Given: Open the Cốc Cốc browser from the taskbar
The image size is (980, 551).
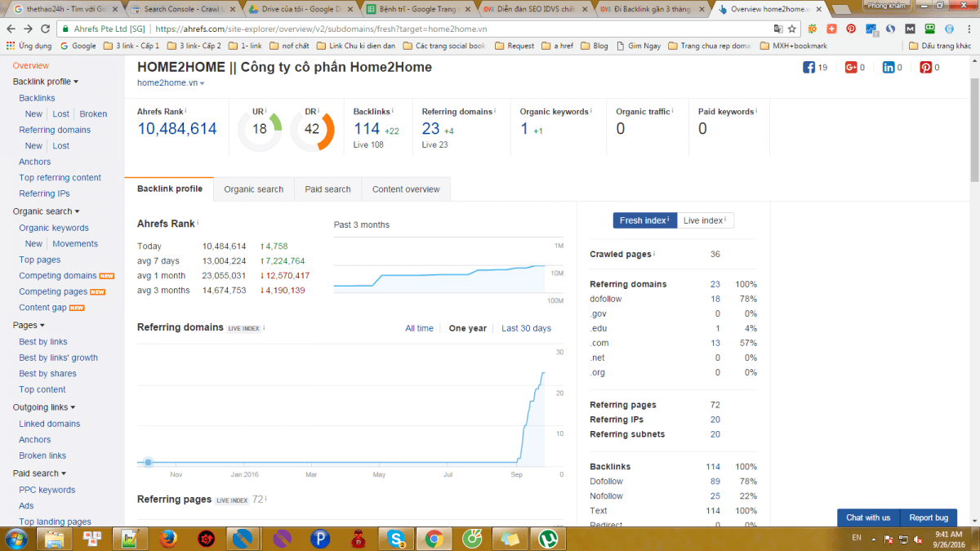Looking at the screenshot, I should (x=472, y=539).
